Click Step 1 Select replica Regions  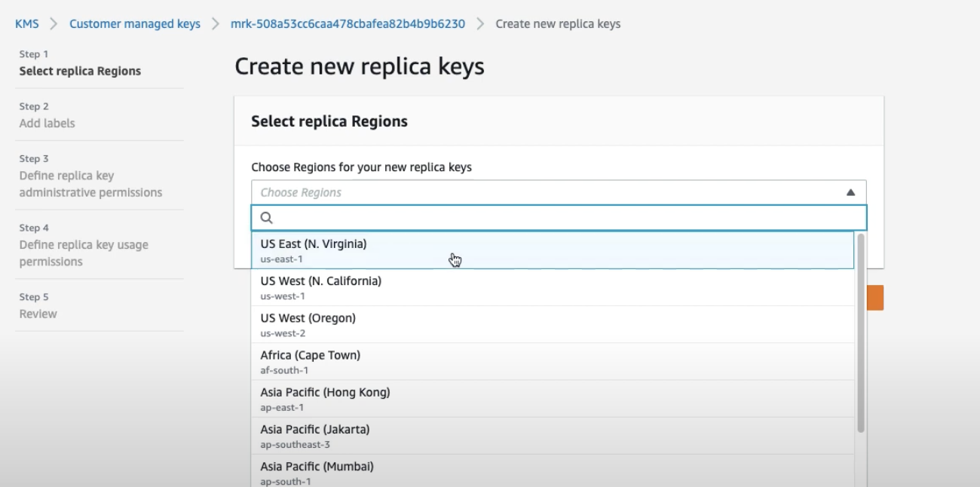point(80,71)
